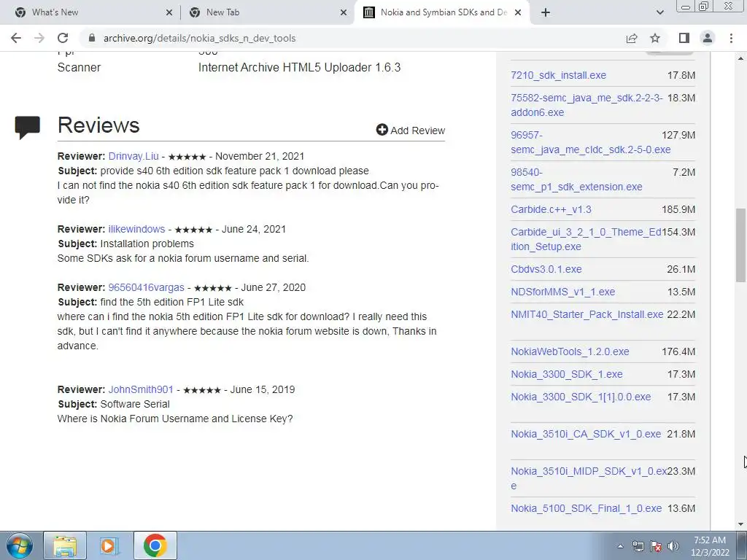
Task: Select the 'Installation problems' review subject
Action: pos(147,244)
